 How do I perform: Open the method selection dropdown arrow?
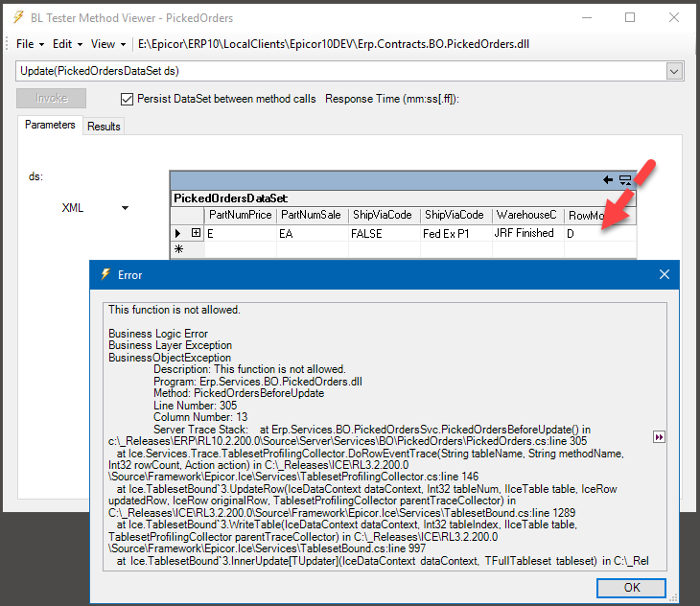pyautogui.click(x=674, y=71)
